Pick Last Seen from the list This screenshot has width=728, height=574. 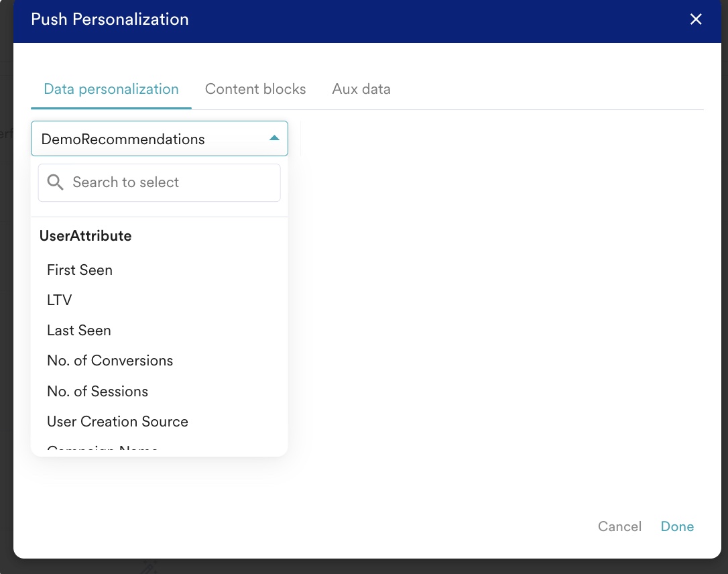[x=79, y=330]
